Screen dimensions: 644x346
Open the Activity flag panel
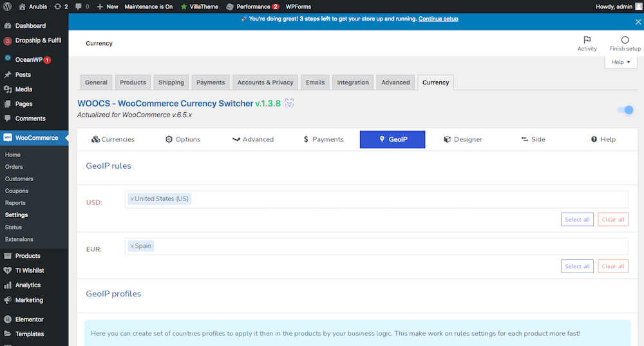click(587, 44)
